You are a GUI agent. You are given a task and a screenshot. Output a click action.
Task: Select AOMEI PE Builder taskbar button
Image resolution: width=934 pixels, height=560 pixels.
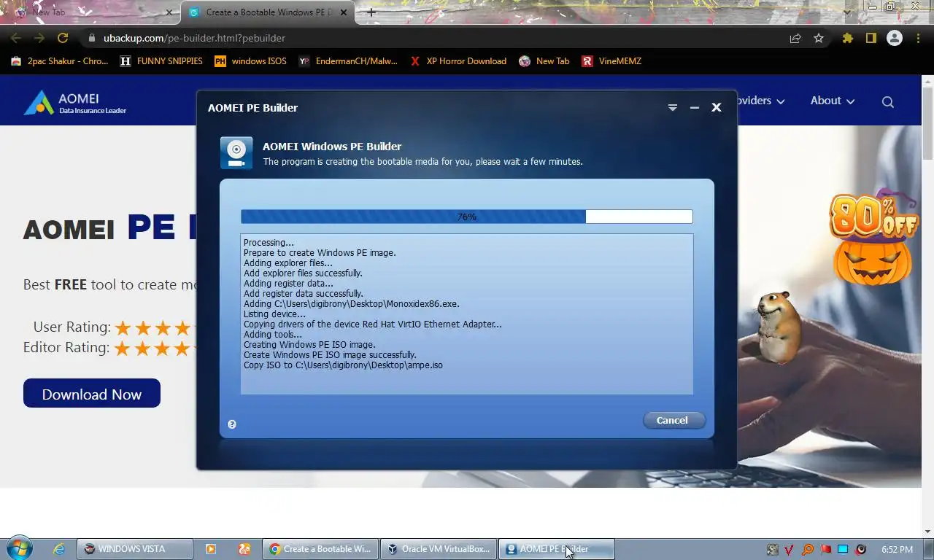557,549
